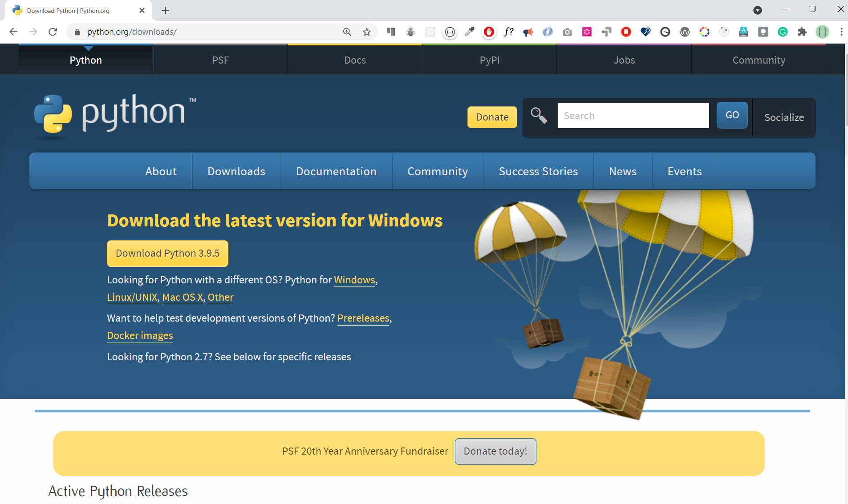
Task: Open the Extensions puzzle piece menu
Action: (802, 32)
